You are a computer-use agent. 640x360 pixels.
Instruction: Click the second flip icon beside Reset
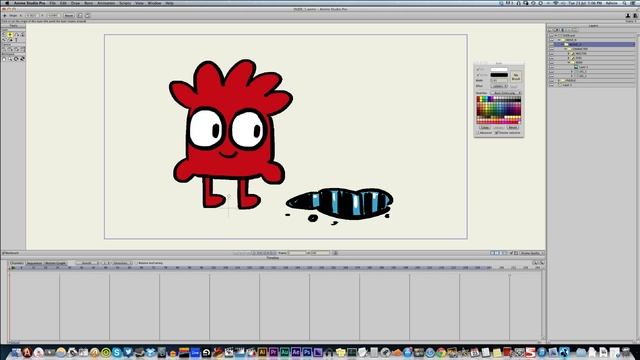pyautogui.click(x=87, y=16)
